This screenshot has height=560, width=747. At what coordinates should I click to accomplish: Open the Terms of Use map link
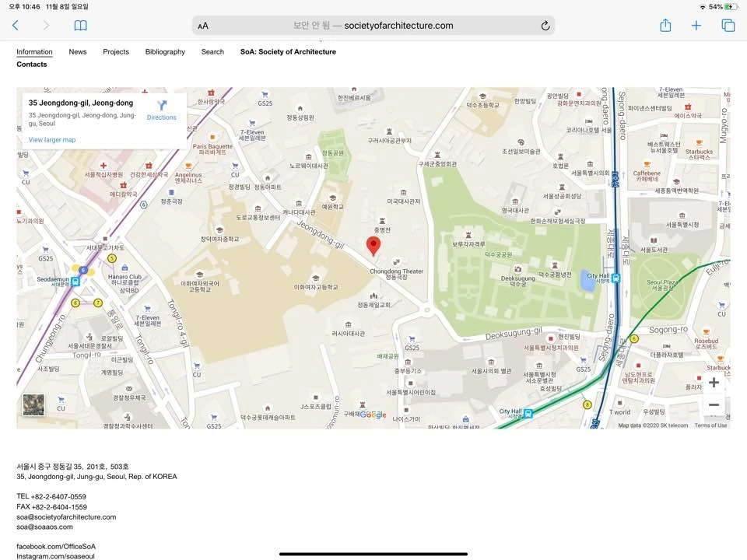[710, 425]
